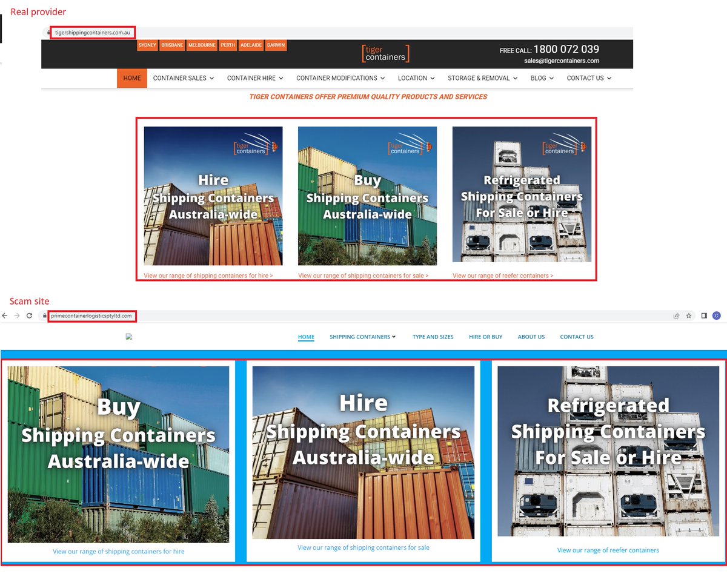Image resolution: width=727 pixels, height=588 pixels.
Task: Open the browser side panel icon
Action: 704,315
